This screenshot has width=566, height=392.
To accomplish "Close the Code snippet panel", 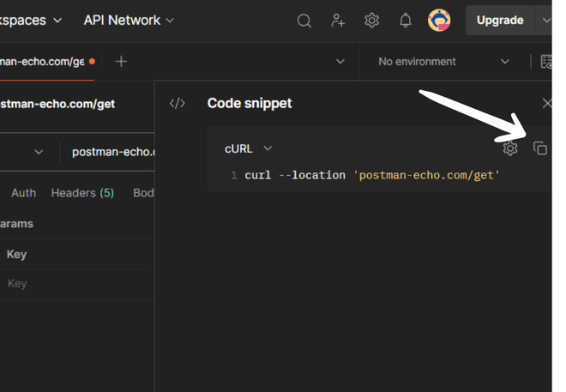I will (546, 104).
